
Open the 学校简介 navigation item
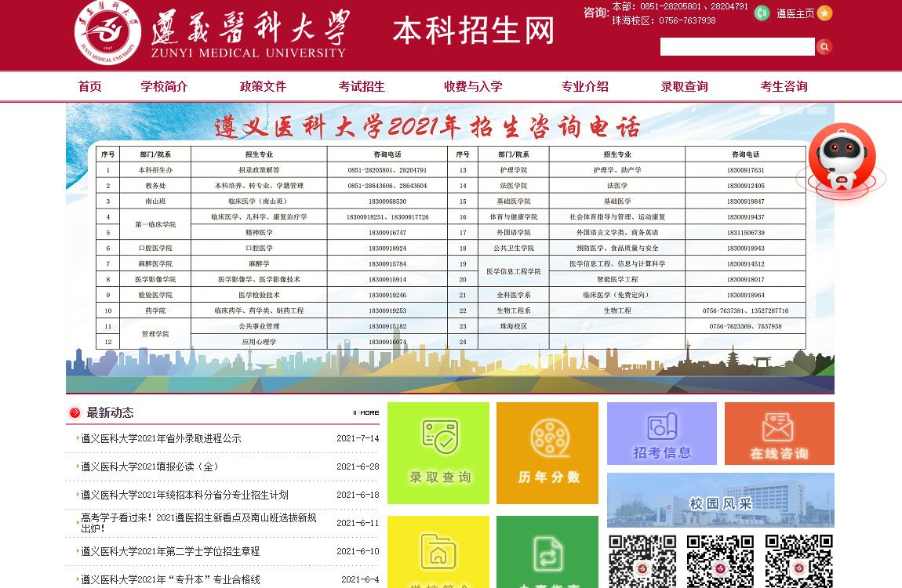[x=164, y=86]
